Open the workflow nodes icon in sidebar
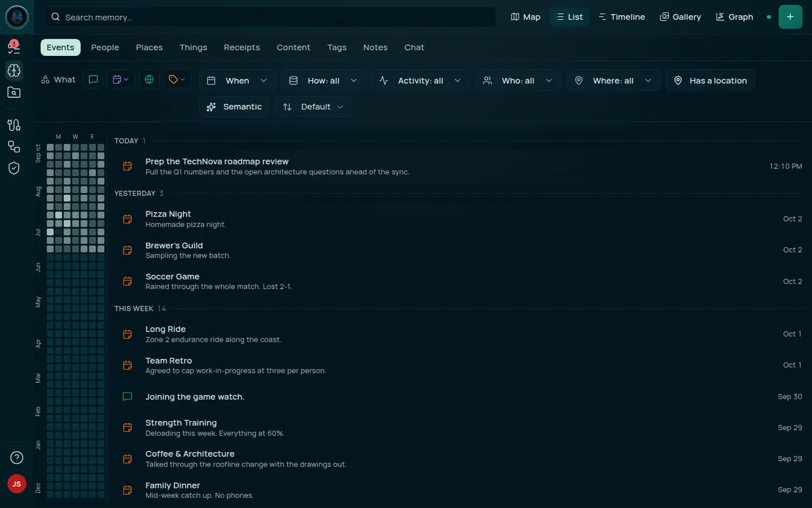The height and width of the screenshot is (508, 812). (14, 147)
